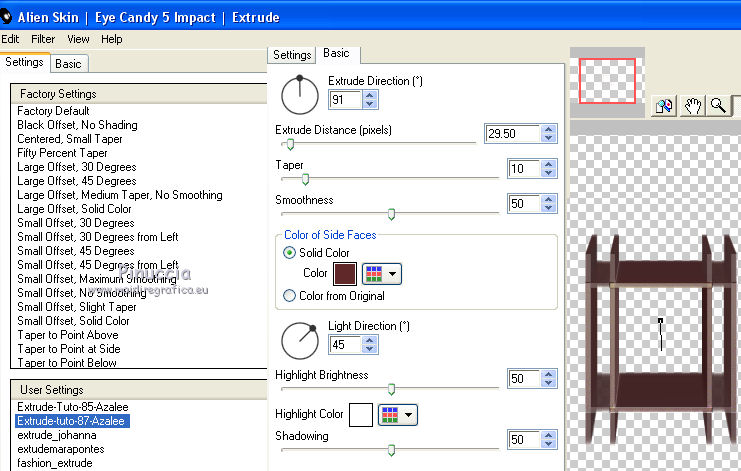Click the preview navigator thumbnail
This screenshot has width=741, height=471.
click(607, 81)
